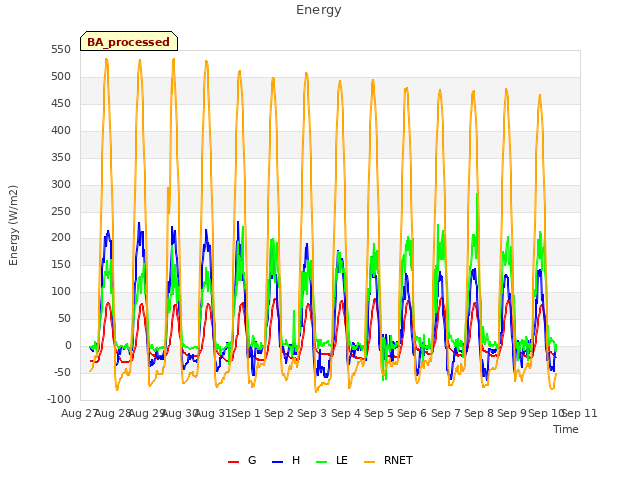640x480 pixels.
Task: Click the Aug 27 date tick label
Action: pyautogui.click(x=79, y=413)
